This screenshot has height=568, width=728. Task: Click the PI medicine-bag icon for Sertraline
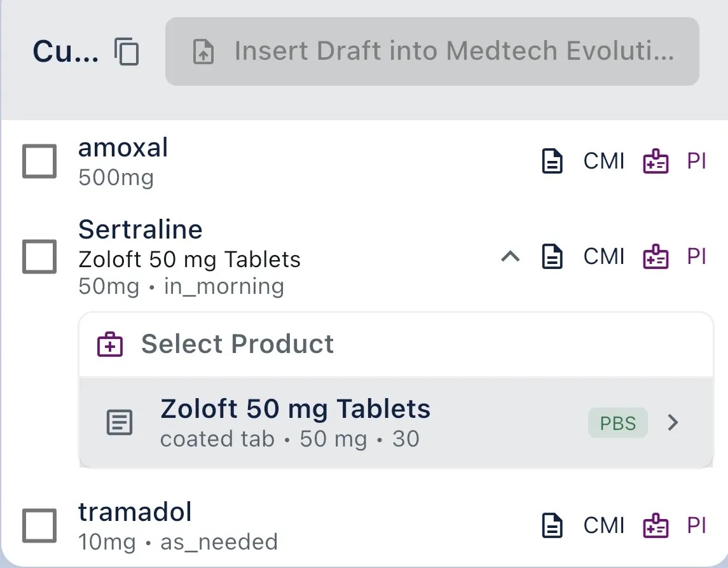click(656, 257)
